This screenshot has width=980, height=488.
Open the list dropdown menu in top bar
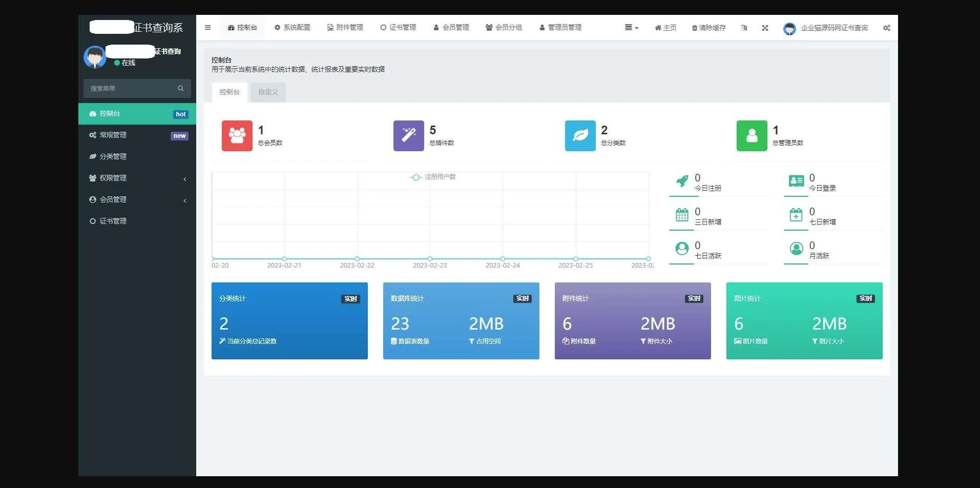(x=631, y=28)
